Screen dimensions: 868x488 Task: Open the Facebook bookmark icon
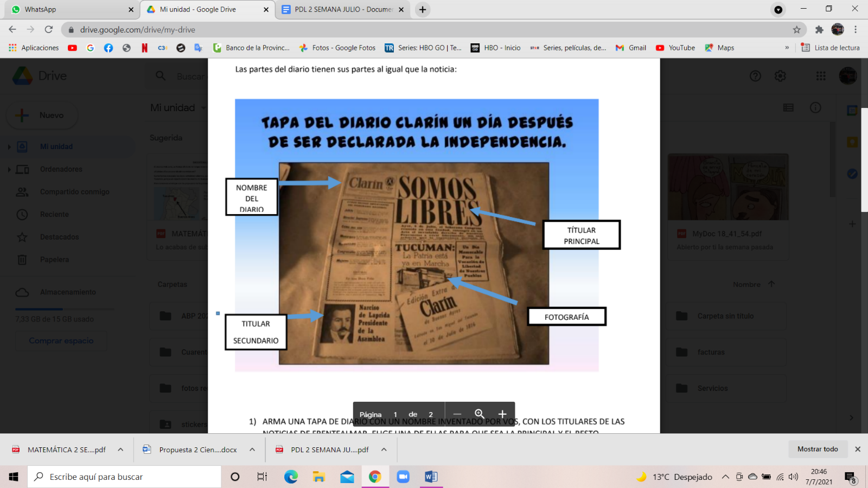[x=108, y=48]
